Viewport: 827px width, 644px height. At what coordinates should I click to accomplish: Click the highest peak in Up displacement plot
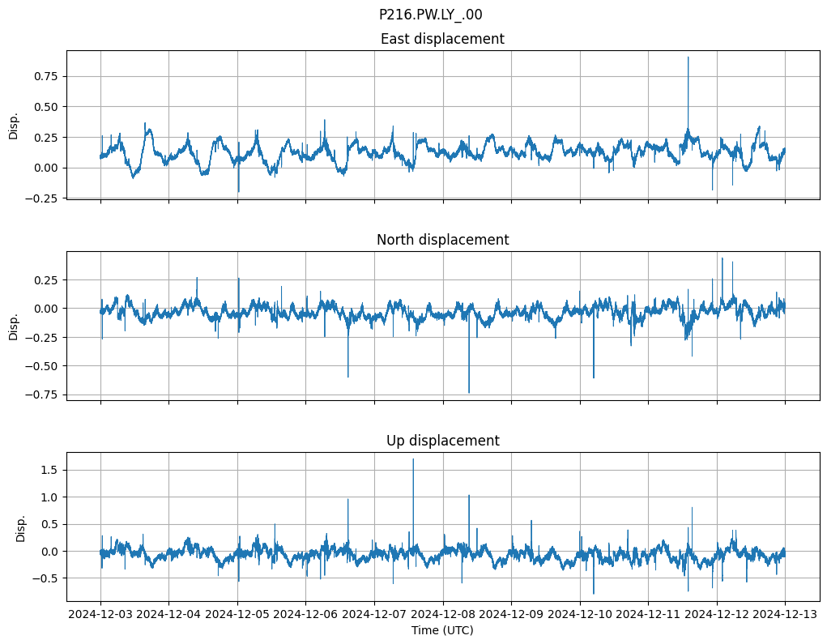pyautogui.click(x=413, y=460)
